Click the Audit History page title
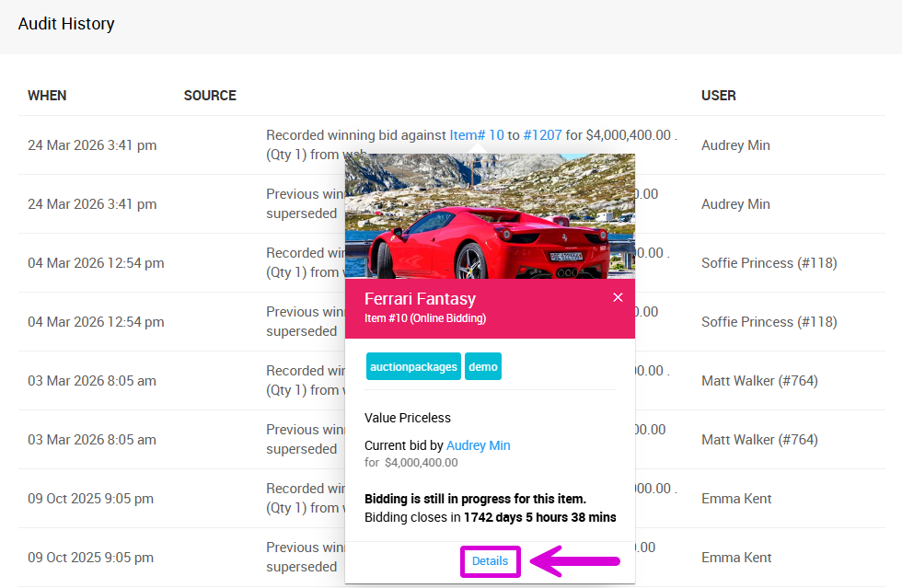 point(66,24)
